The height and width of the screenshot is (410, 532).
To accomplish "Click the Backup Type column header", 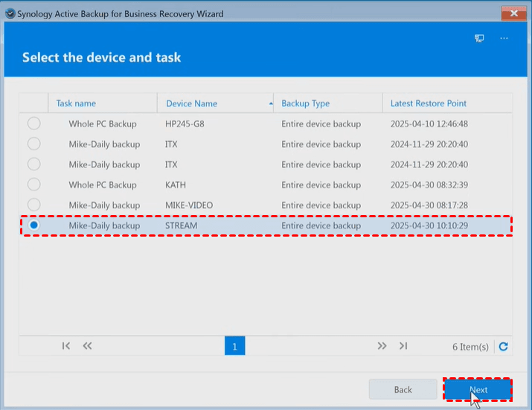I will coord(305,103).
